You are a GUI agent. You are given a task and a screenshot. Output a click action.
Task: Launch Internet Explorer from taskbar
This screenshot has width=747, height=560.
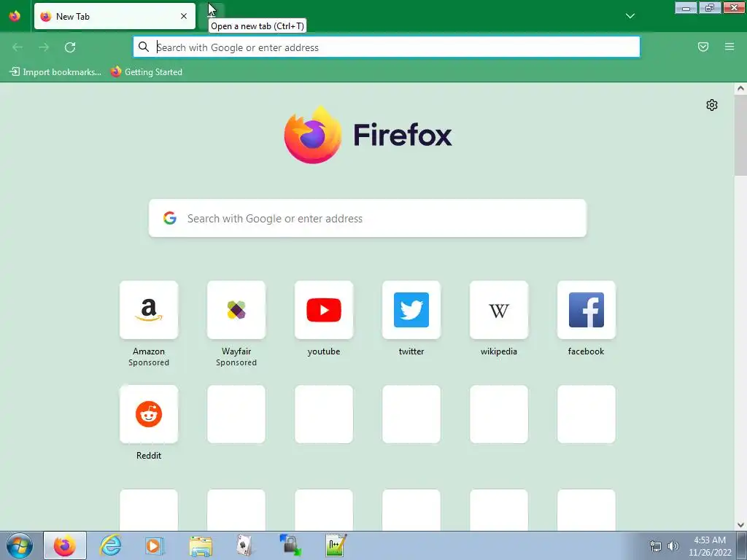pyautogui.click(x=110, y=545)
